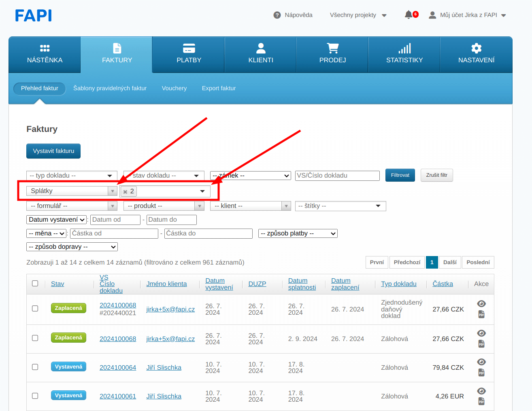Viewport: 532px width, 411px height.
Task: View invoice 4,26 EUR eye icon
Action: (x=481, y=391)
